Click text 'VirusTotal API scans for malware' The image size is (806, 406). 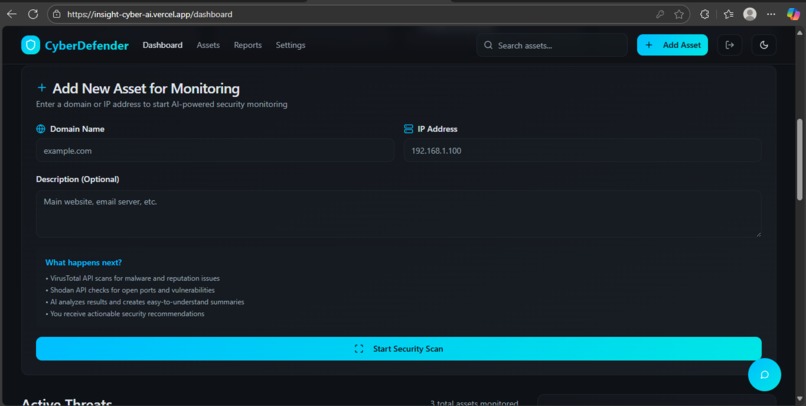tap(135, 279)
